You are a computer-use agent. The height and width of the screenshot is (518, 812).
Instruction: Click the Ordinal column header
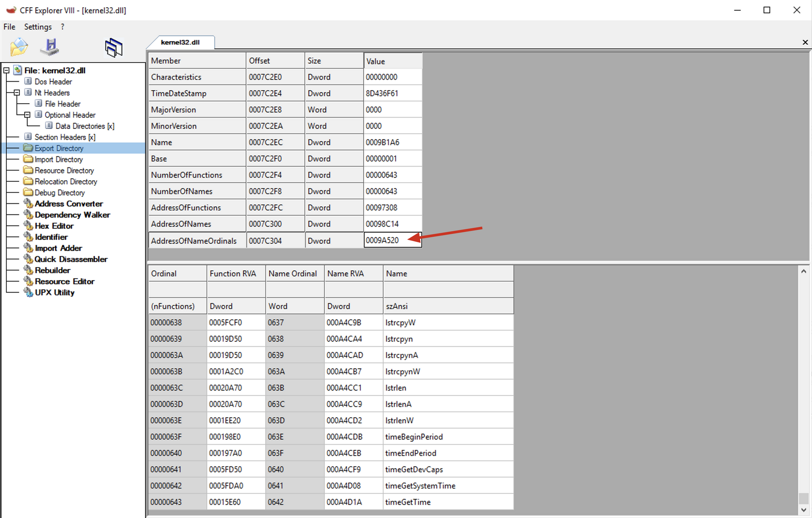[x=178, y=274]
